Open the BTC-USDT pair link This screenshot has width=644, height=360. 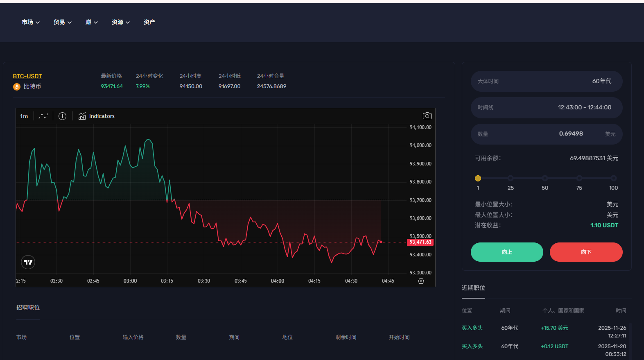(27, 76)
